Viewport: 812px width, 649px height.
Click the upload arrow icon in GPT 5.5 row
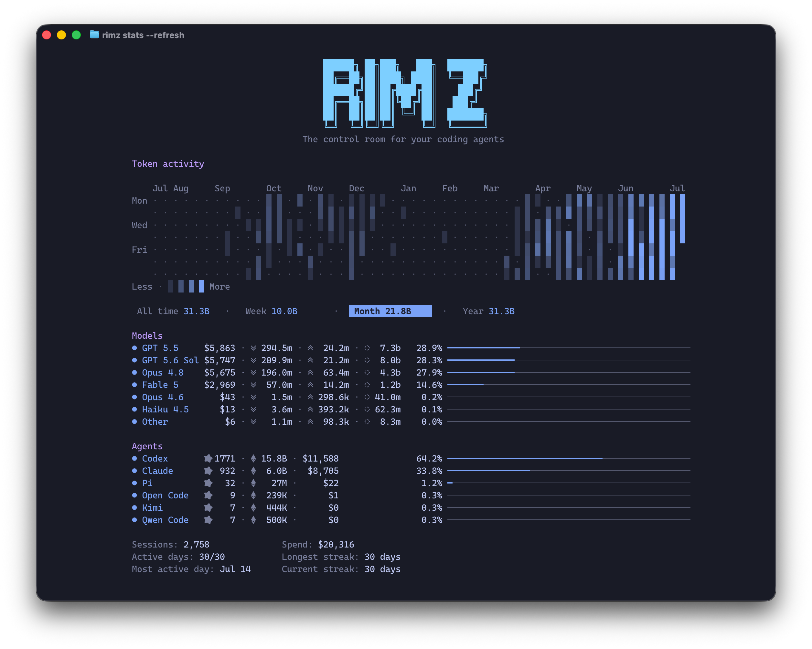[x=310, y=348]
